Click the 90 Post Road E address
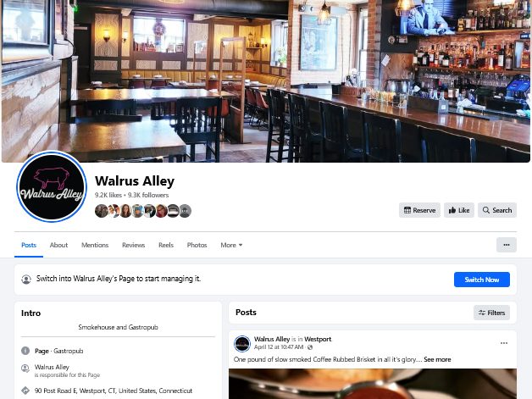Viewport: 532px width, 399px height. (114, 391)
